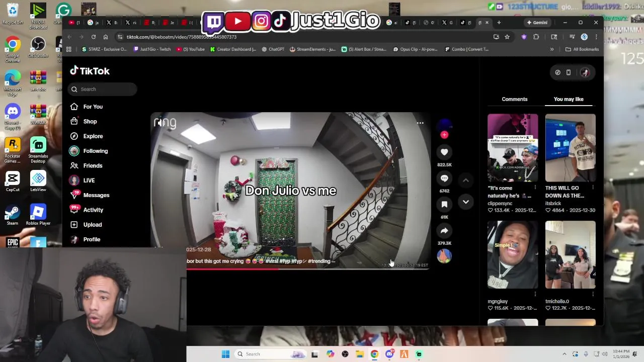The height and width of the screenshot is (362, 644).
Task: Open options menu above mgngkey username
Action: point(535,294)
